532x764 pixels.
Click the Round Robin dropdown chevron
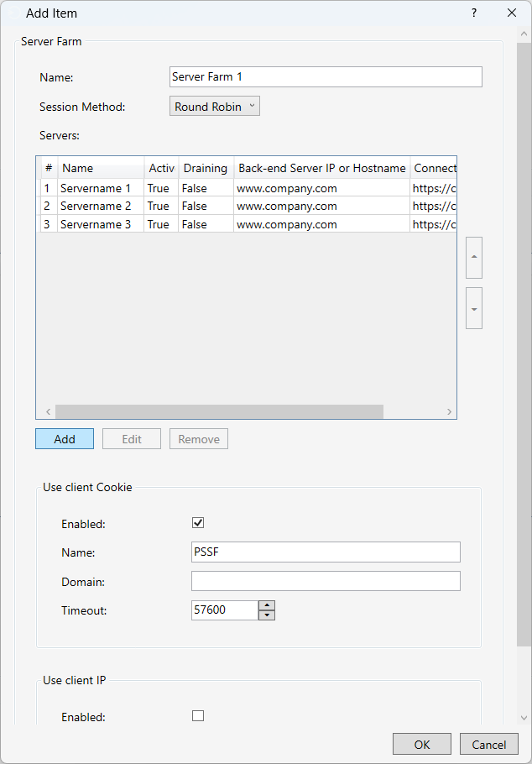(250, 105)
